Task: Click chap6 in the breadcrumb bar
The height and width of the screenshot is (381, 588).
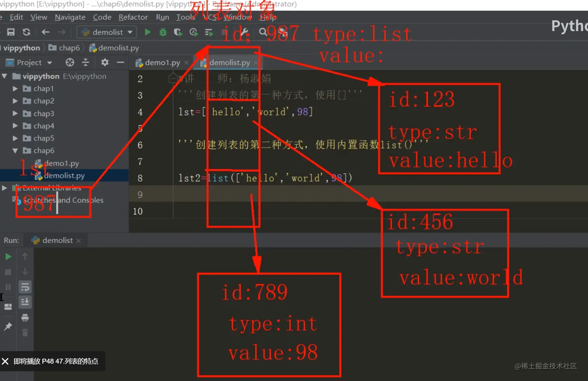Action: pos(64,48)
